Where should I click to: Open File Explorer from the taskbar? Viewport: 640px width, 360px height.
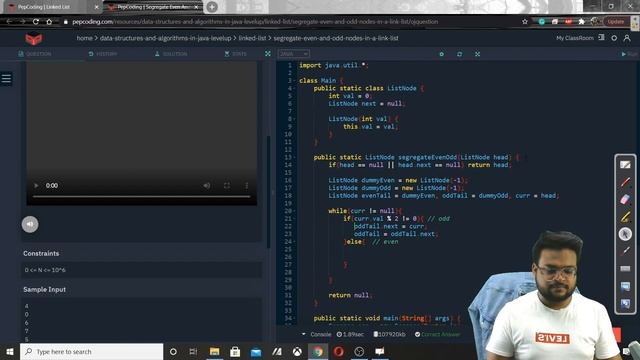[214, 351]
